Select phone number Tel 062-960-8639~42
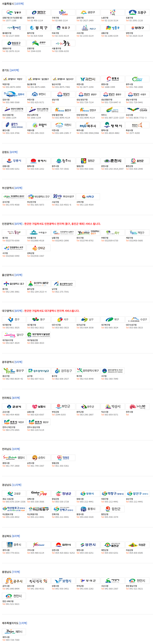153x644 pixels. [13, 379]
